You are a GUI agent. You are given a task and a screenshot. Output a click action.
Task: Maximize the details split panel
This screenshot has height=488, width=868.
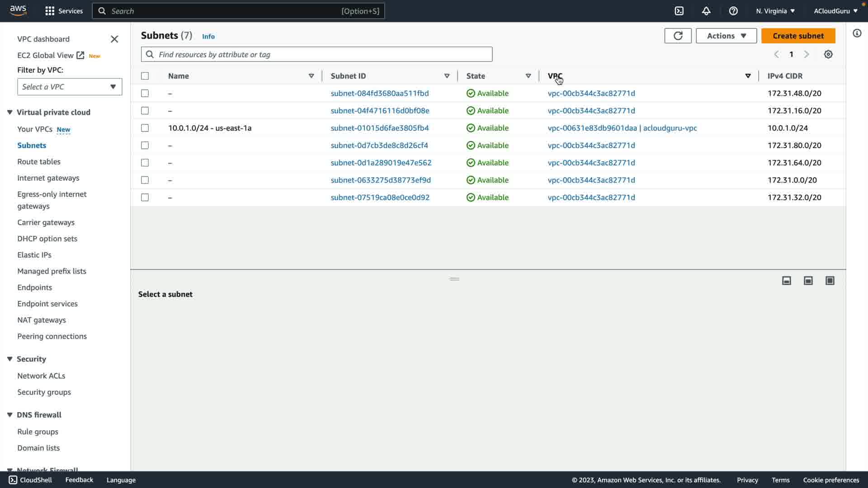click(830, 281)
